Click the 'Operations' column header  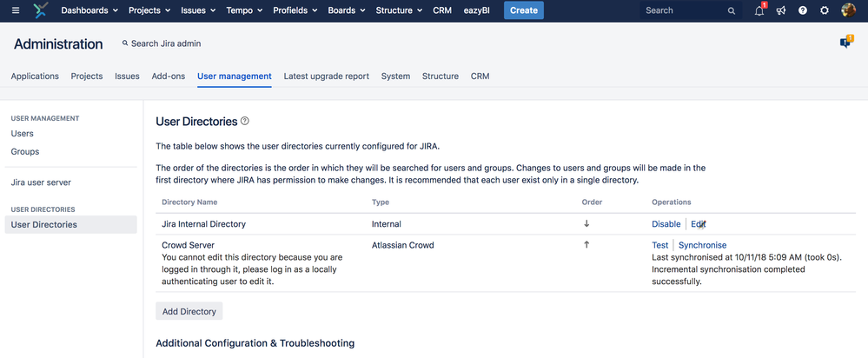[671, 202]
